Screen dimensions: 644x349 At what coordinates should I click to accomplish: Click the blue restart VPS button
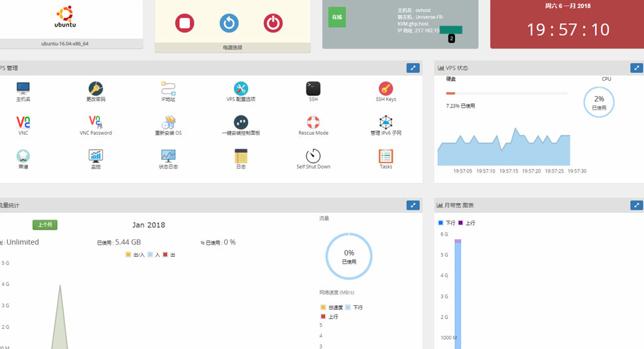click(x=229, y=23)
